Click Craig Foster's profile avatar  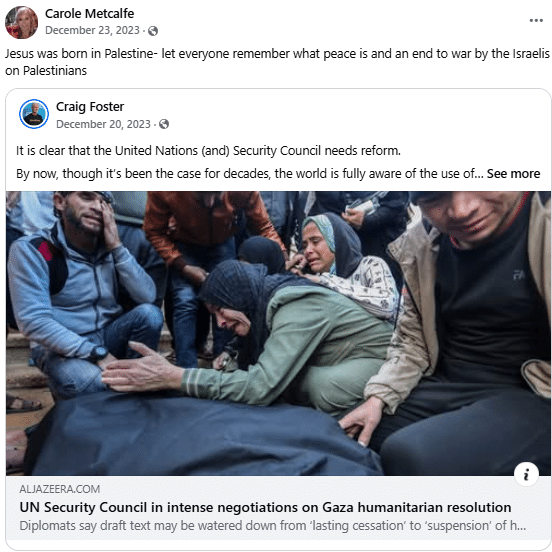34,114
